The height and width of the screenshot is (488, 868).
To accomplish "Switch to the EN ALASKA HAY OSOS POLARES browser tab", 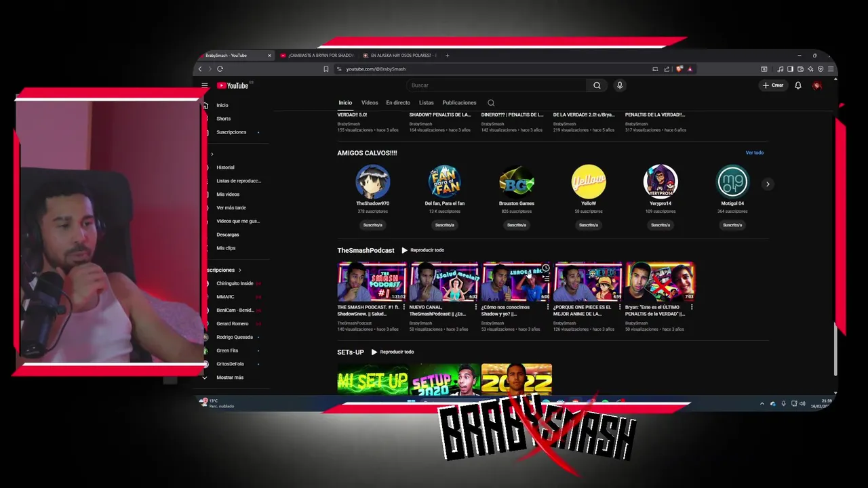I will pyautogui.click(x=400, y=56).
